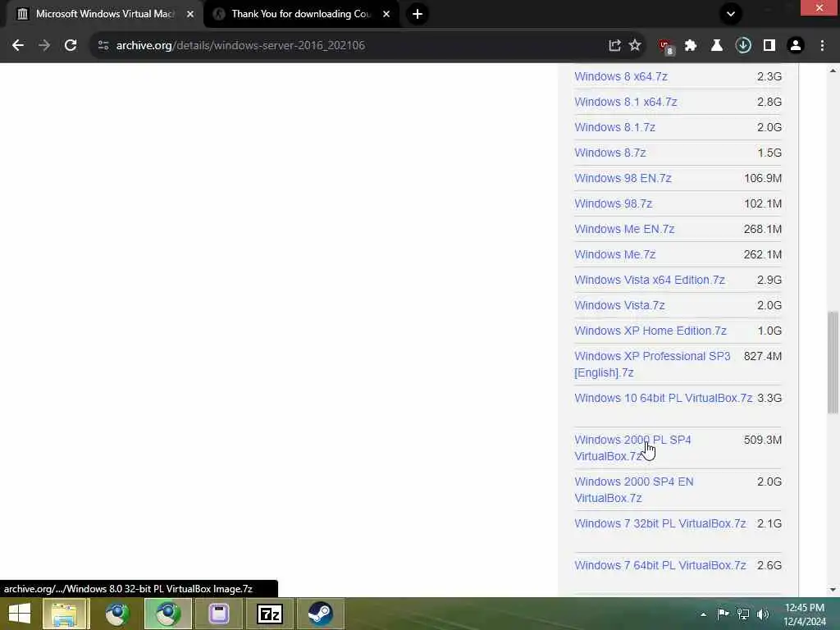Expand the tab search dropdown arrow

pos(731,14)
